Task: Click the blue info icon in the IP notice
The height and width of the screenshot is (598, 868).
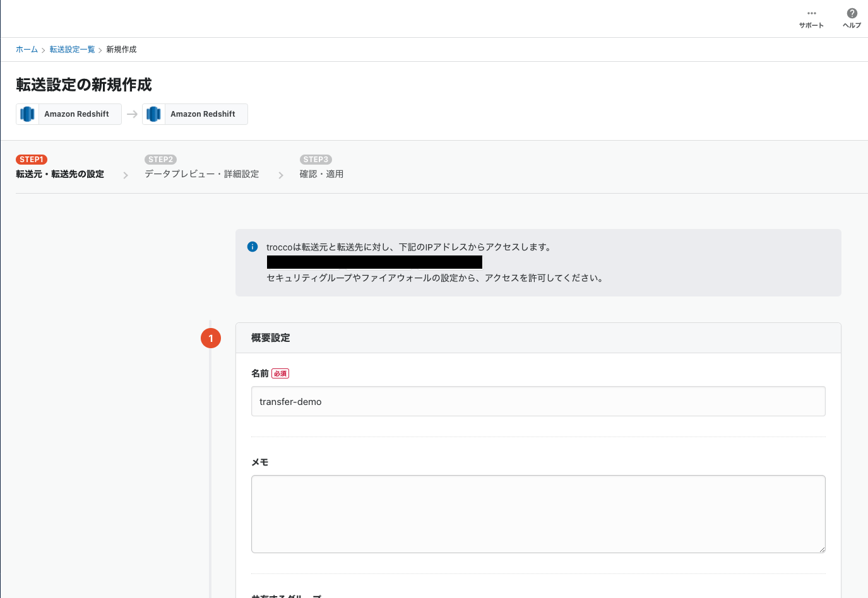Action: tap(252, 247)
